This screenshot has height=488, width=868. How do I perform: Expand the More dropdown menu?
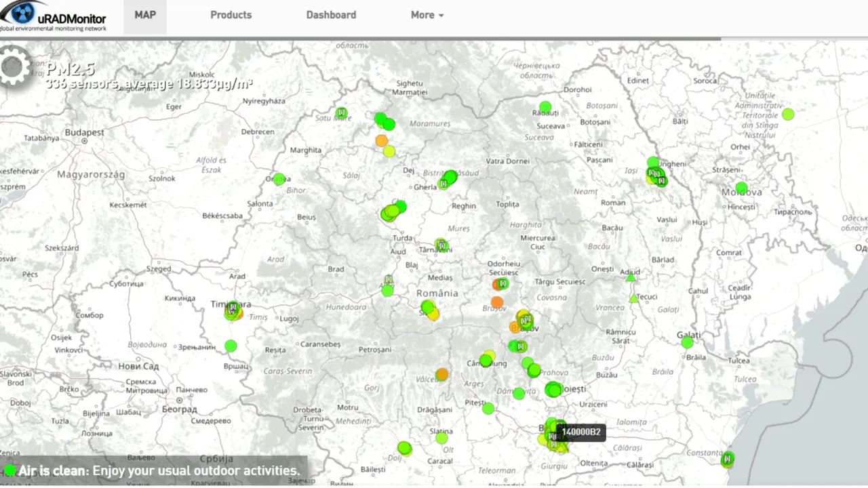pyautogui.click(x=427, y=15)
